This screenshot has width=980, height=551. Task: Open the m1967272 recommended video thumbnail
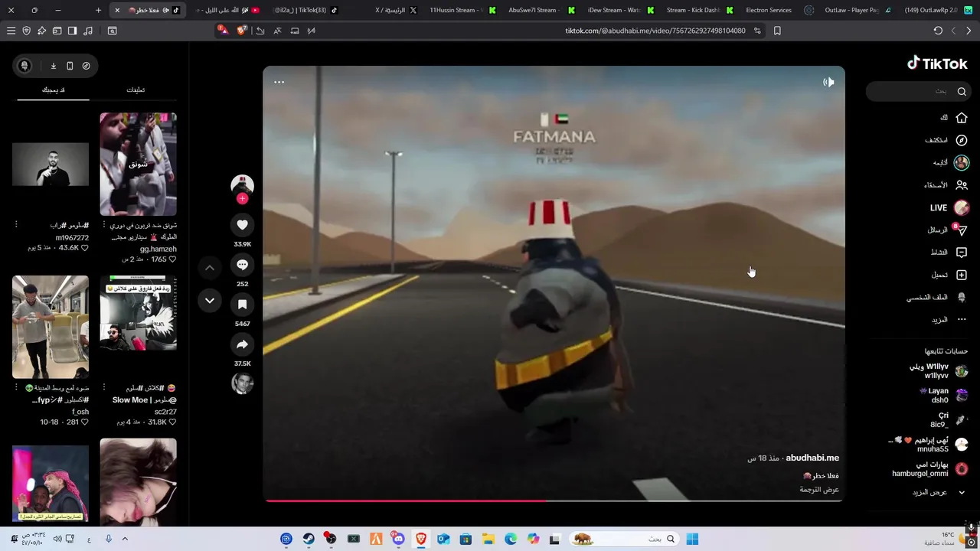pos(51,165)
